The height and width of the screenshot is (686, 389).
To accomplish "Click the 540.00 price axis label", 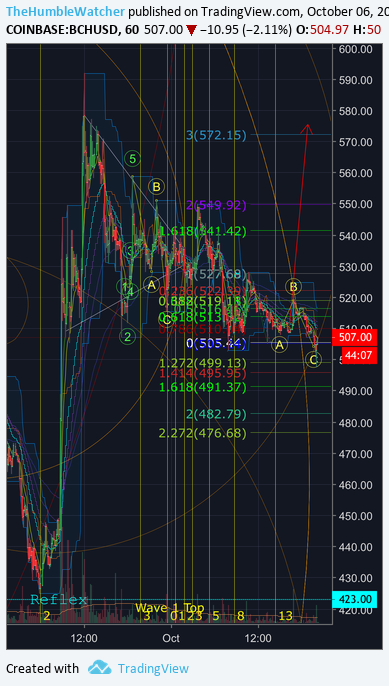I will [x=356, y=235].
